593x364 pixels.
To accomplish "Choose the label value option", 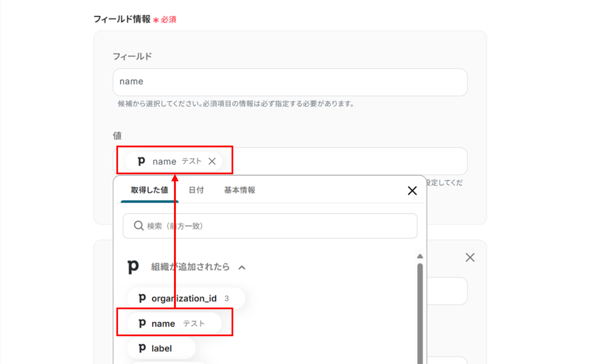I will click(x=162, y=348).
